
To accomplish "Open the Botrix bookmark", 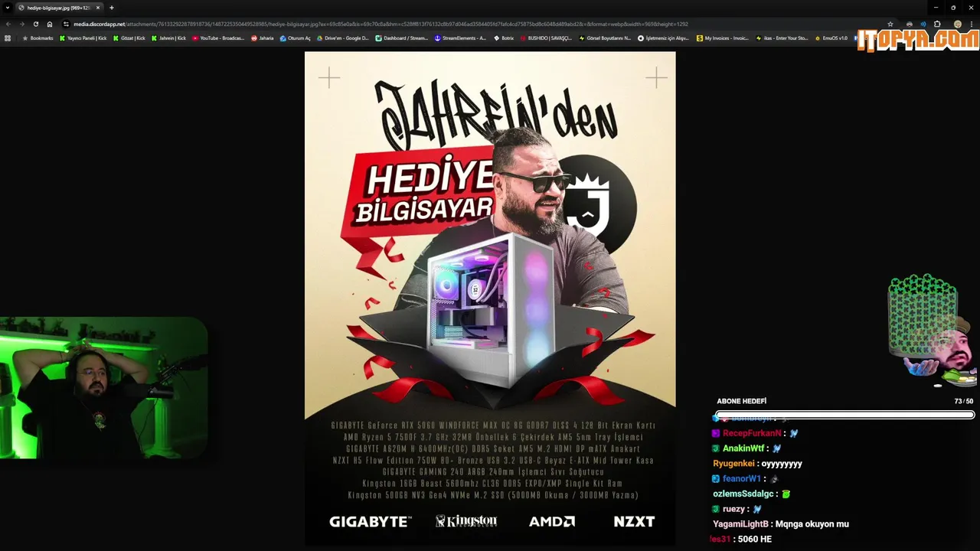I will 504,37.
